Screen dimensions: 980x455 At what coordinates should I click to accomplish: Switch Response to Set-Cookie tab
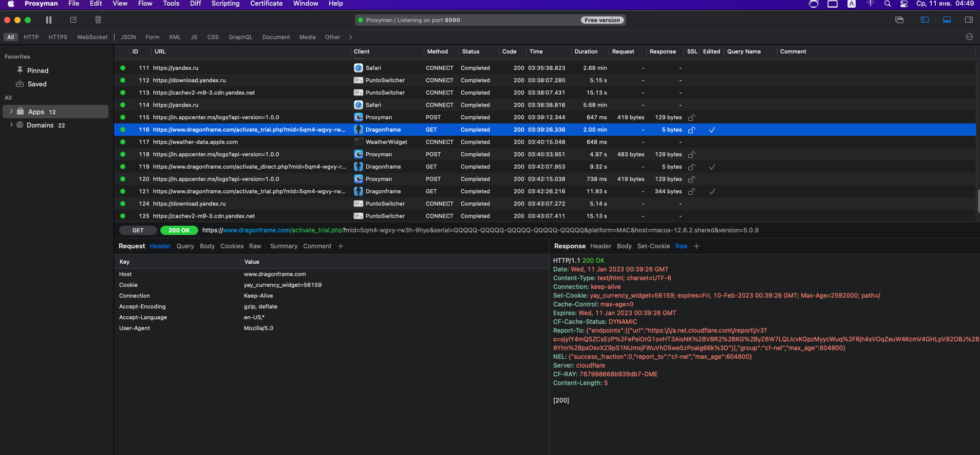click(654, 246)
